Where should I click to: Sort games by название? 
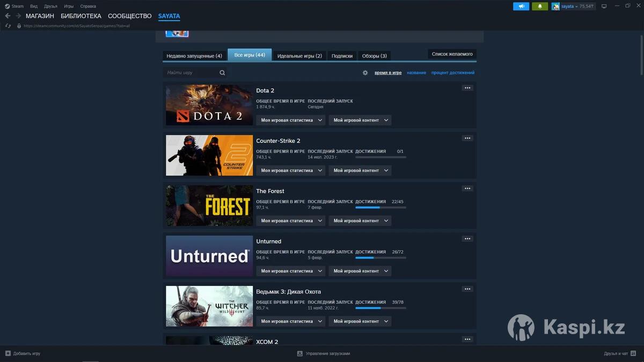pyautogui.click(x=416, y=72)
